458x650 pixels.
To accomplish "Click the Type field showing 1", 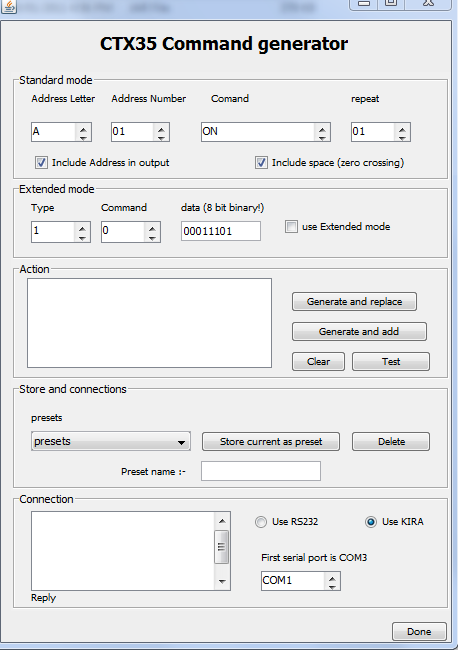I will (x=53, y=232).
